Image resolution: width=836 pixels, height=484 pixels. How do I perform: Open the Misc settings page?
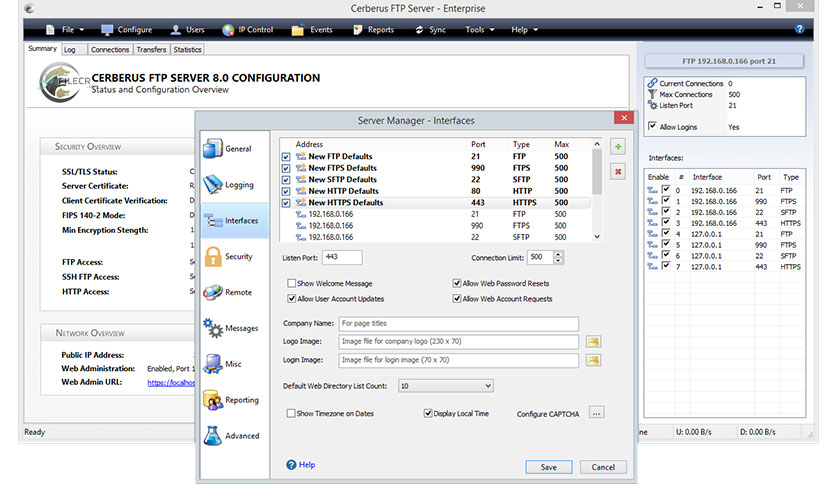235,364
